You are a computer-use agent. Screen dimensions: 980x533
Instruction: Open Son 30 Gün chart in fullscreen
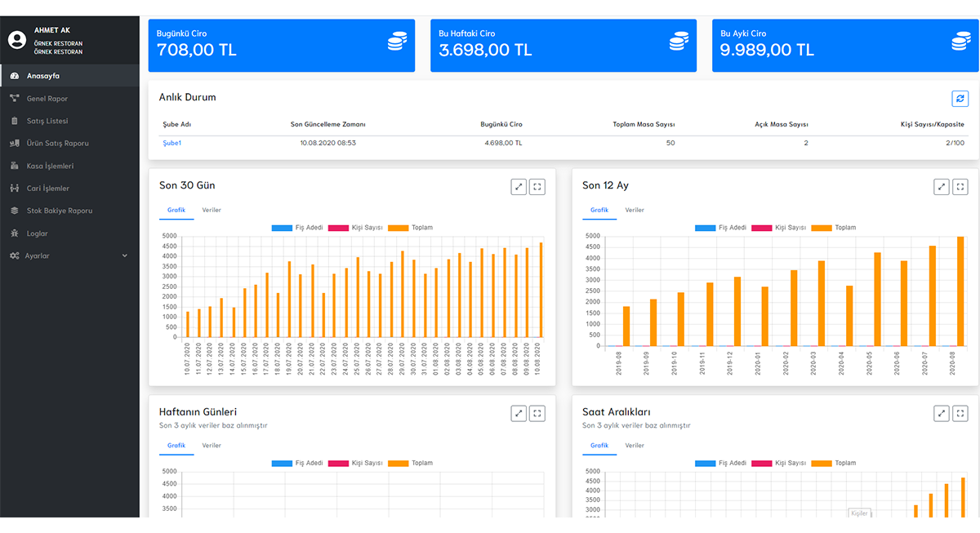[537, 187]
